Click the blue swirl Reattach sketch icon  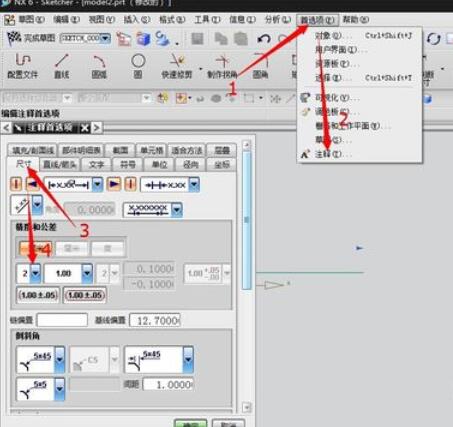[162, 38]
